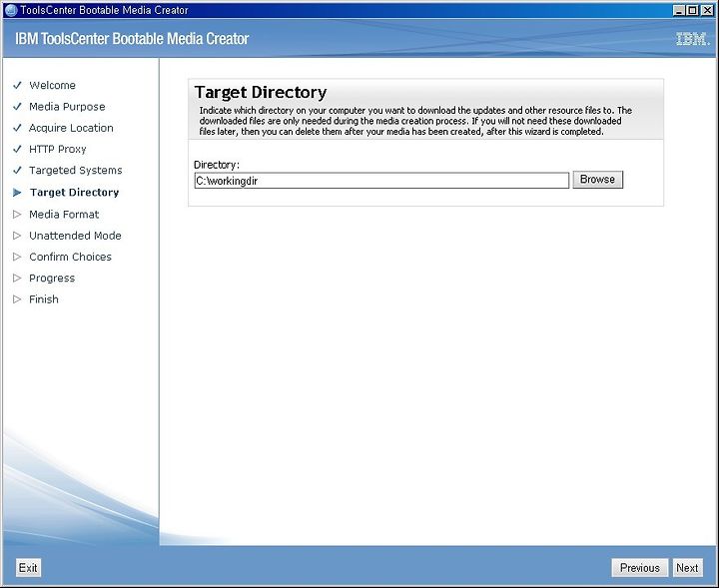This screenshot has height=588, width=719.
Task: Click the hollow arrow beside Media Format
Action: [x=17, y=214]
